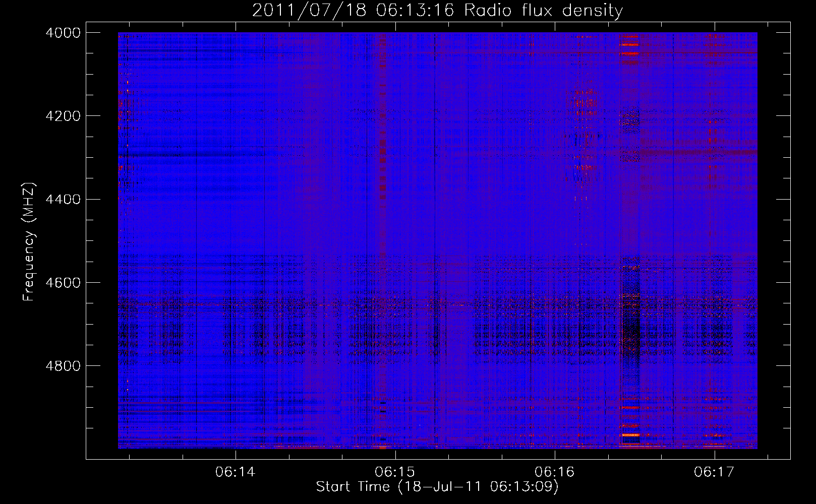Click the 06:17 time tick label

coord(714,472)
